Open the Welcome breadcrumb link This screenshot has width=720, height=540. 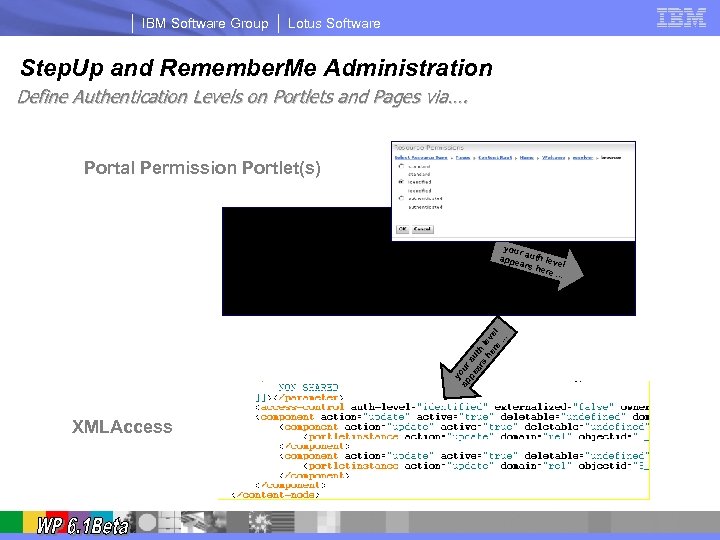click(553, 158)
